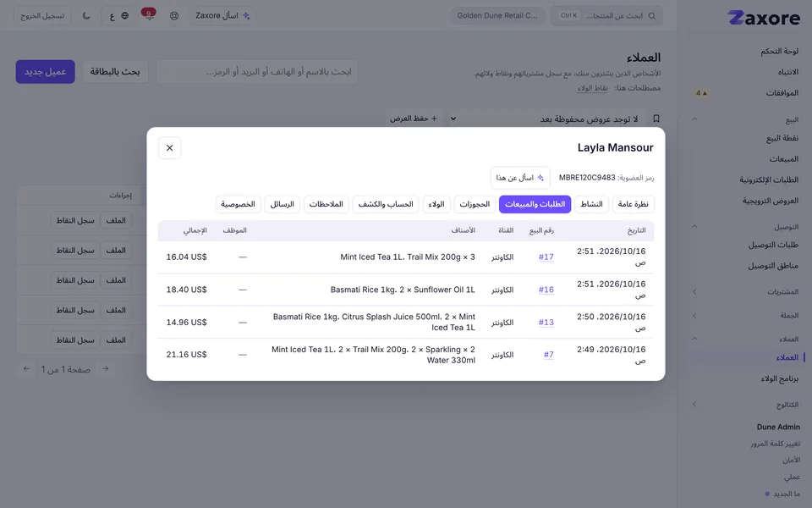The height and width of the screenshot is (508, 812).
Task: Open the الرسائل tab
Action: coord(283,204)
